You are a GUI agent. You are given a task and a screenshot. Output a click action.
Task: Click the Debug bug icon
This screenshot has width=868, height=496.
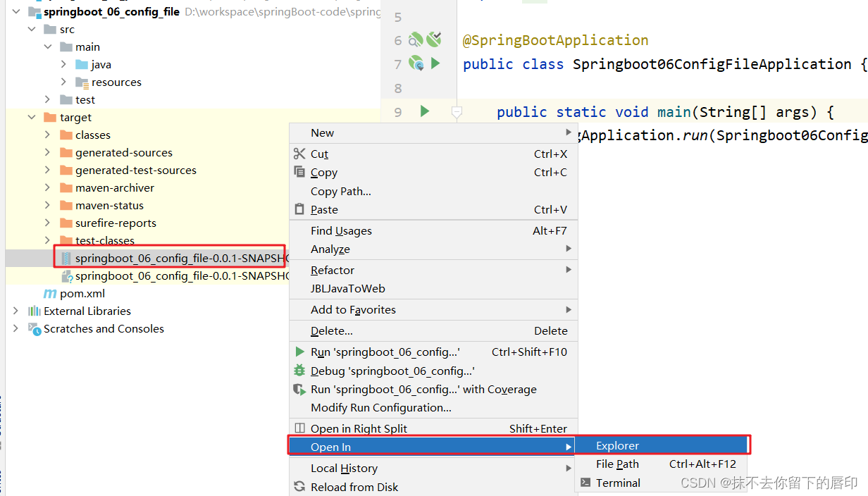[299, 371]
